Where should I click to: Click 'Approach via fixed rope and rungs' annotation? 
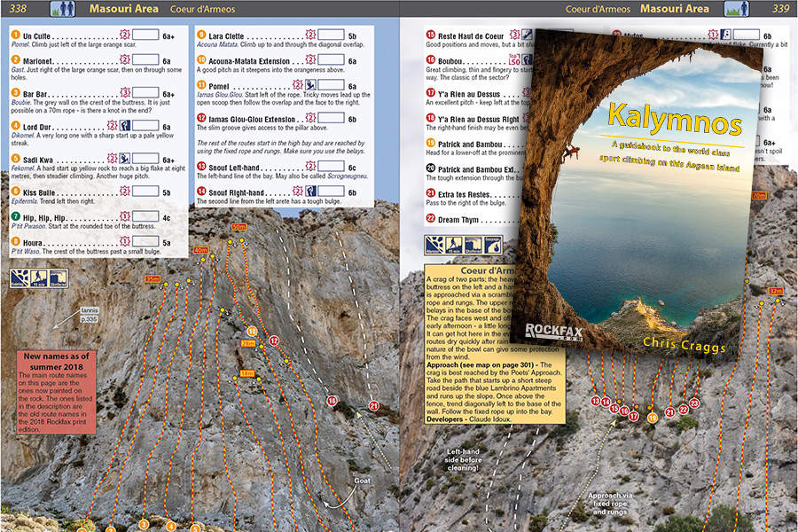pos(610,504)
